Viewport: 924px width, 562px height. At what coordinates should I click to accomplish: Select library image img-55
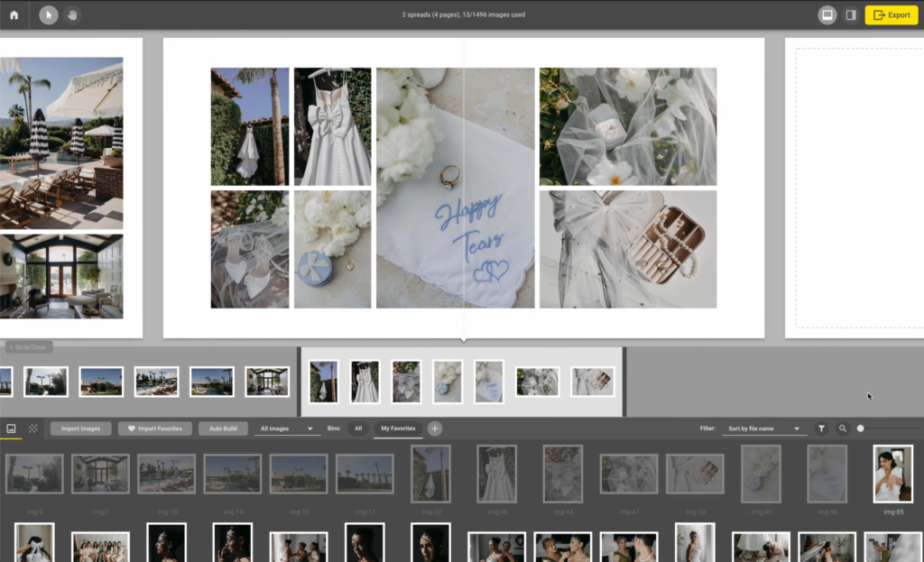(762, 474)
